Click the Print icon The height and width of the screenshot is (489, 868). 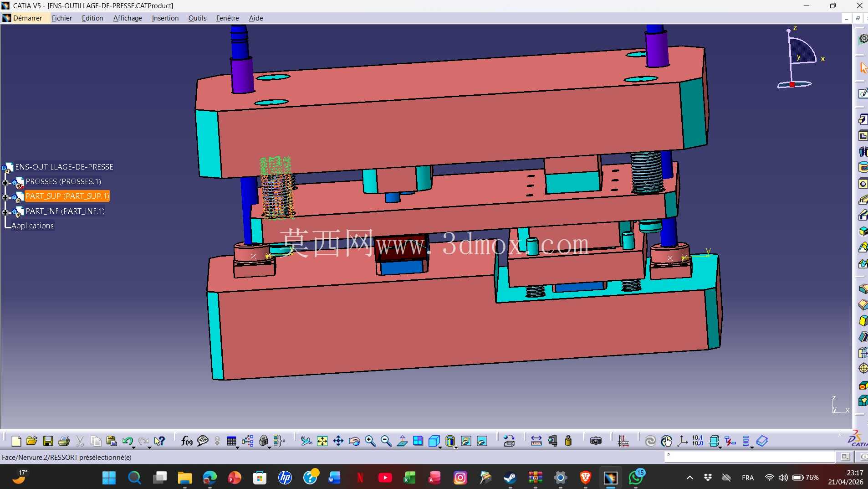click(64, 441)
